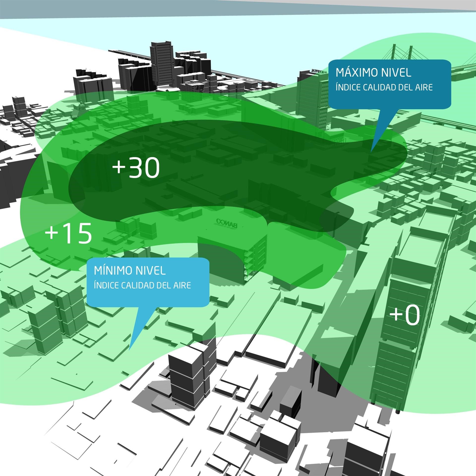Select the +15 air quality label
The image size is (476, 476).
tap(68, 233)
